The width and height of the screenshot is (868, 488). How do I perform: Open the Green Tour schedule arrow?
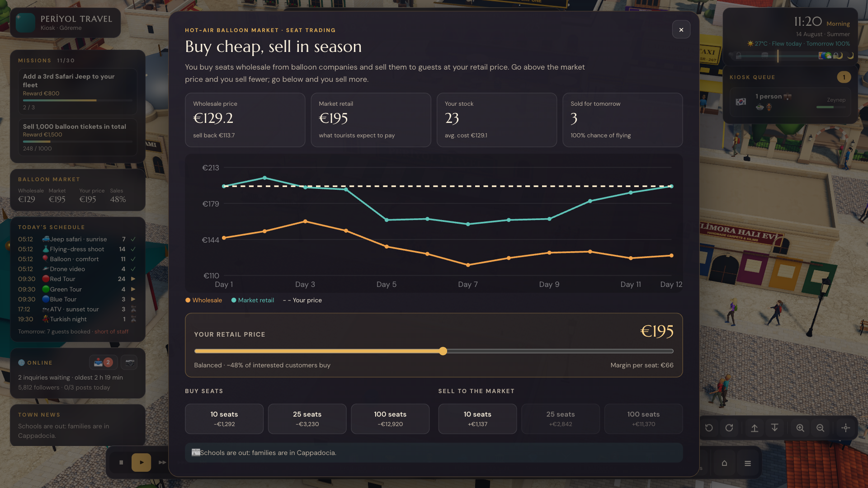click(x=133, y=289)
